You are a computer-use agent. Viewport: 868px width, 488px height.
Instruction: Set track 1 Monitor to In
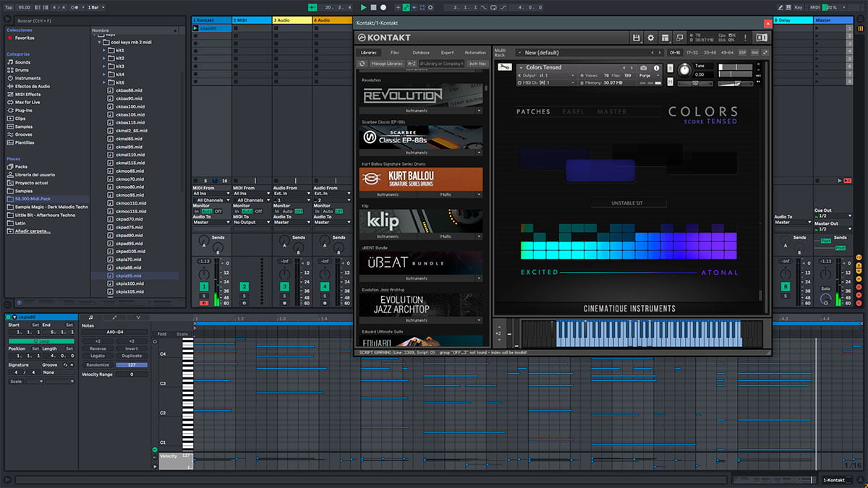pyautogui.click(x=196, y=211)
